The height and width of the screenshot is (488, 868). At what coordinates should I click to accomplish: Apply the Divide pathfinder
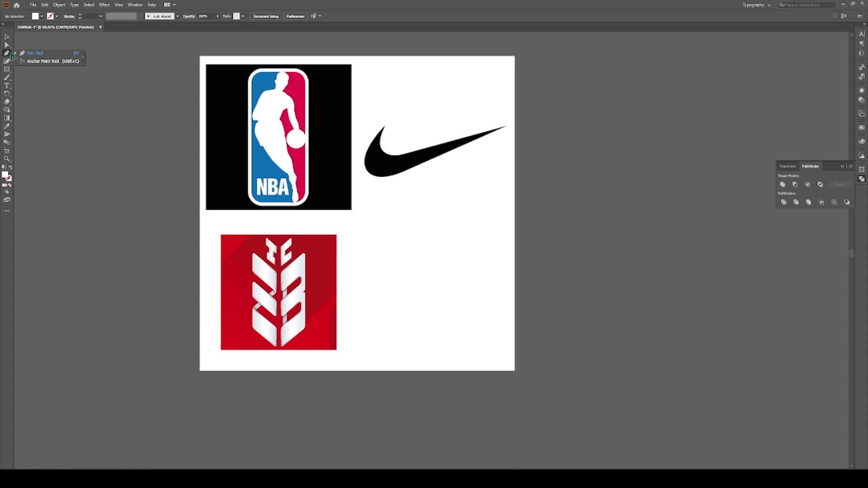[783, 202]
